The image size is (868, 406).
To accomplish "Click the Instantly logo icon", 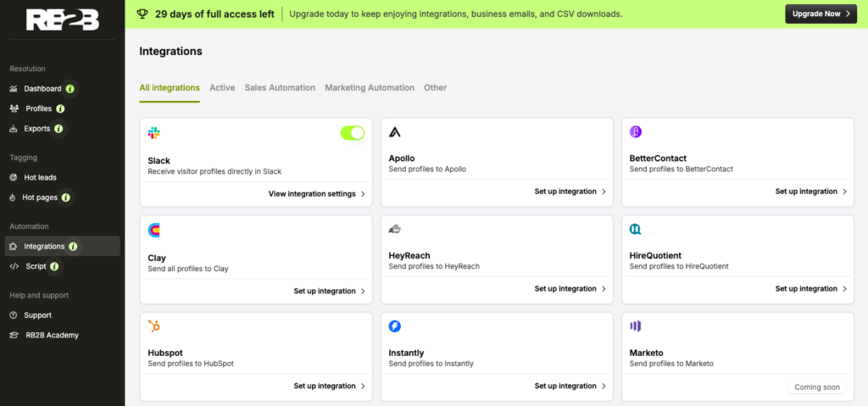I will 395,326.
